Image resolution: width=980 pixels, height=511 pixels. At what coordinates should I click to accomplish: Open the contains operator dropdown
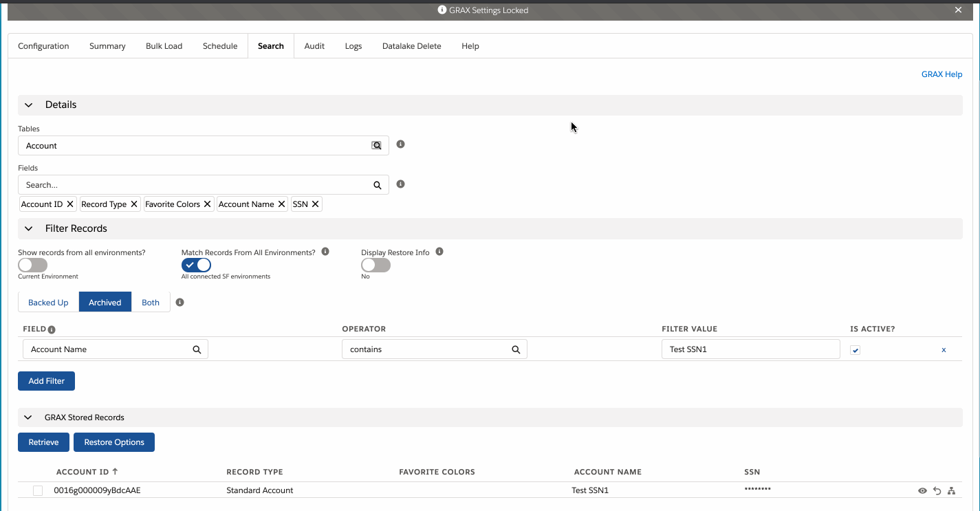(435, 349)
